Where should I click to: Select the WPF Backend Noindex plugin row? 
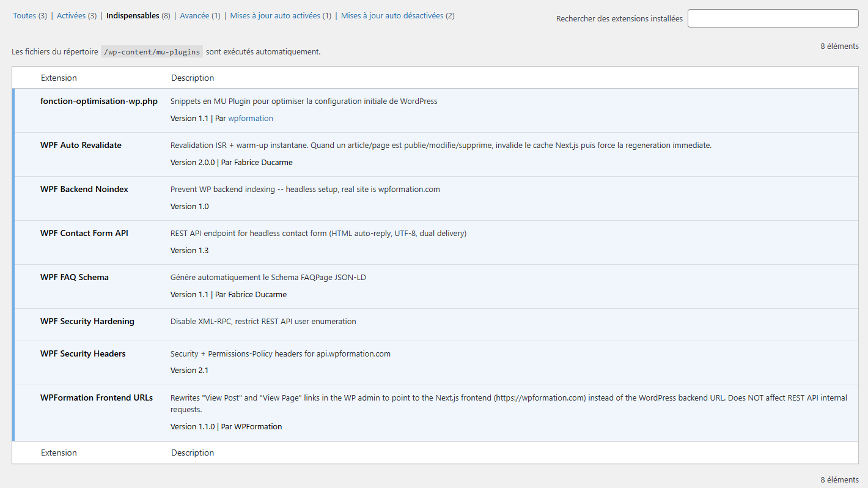pyautogui.click(x=84, y=190)
